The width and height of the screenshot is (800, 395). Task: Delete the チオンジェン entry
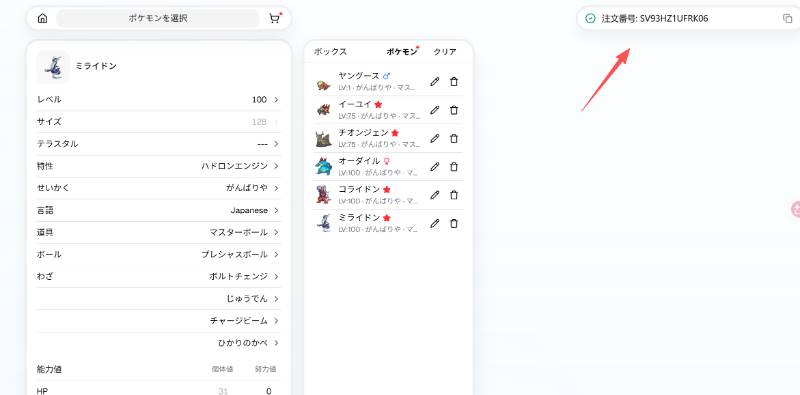pyautogui.click(x=454, y=138)
